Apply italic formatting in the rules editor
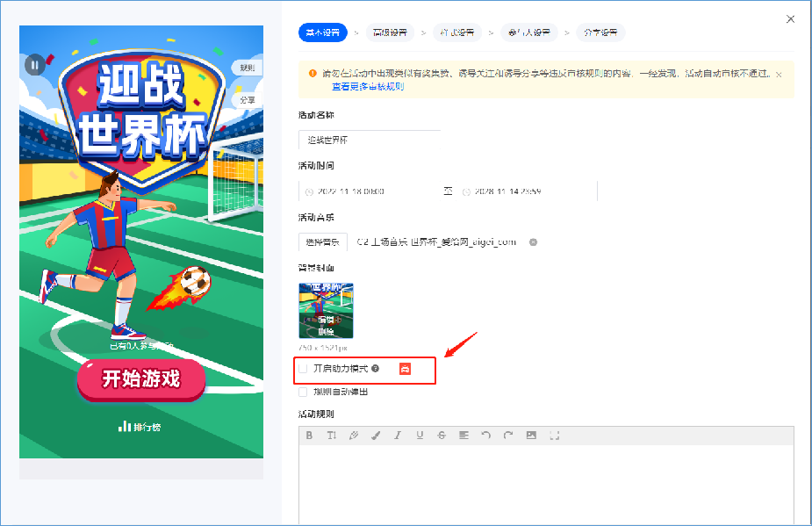The width and height of the screenshot is (812, 526). click(x=398, y=436)
